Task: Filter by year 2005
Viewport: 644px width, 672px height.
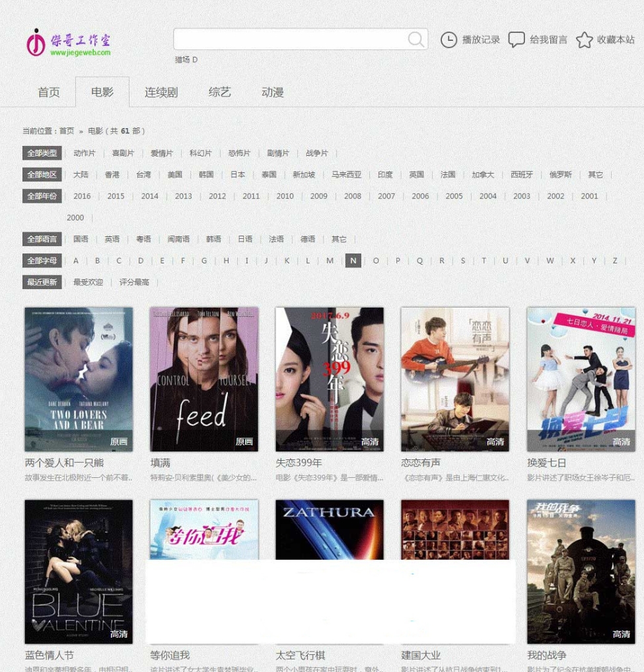Action: tap(454, 196)
